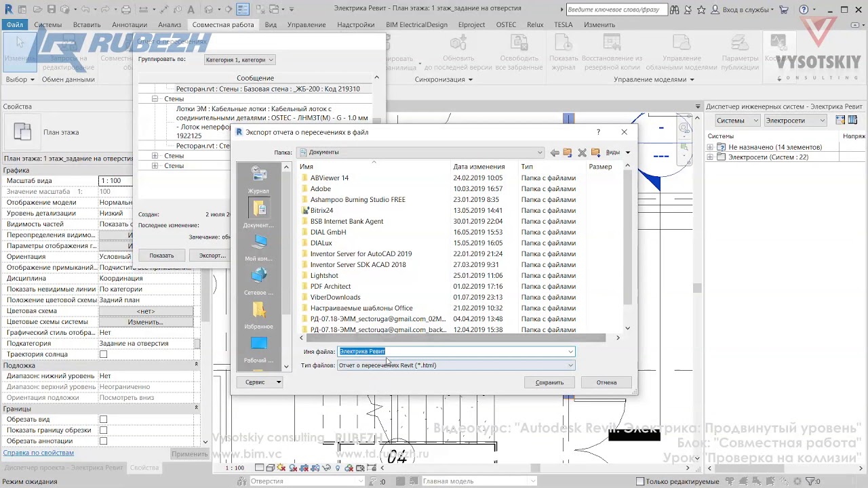The height and width of the screenshot is (488, 868).
Task: Click the export dialog help question mark
Action: click(x=598, y=132)
